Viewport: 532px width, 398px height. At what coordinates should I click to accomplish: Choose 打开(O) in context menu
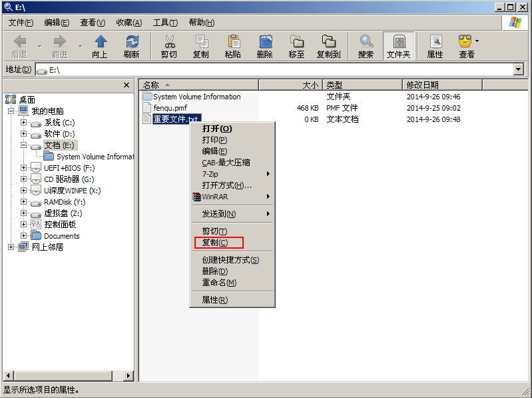pos(232,129)
